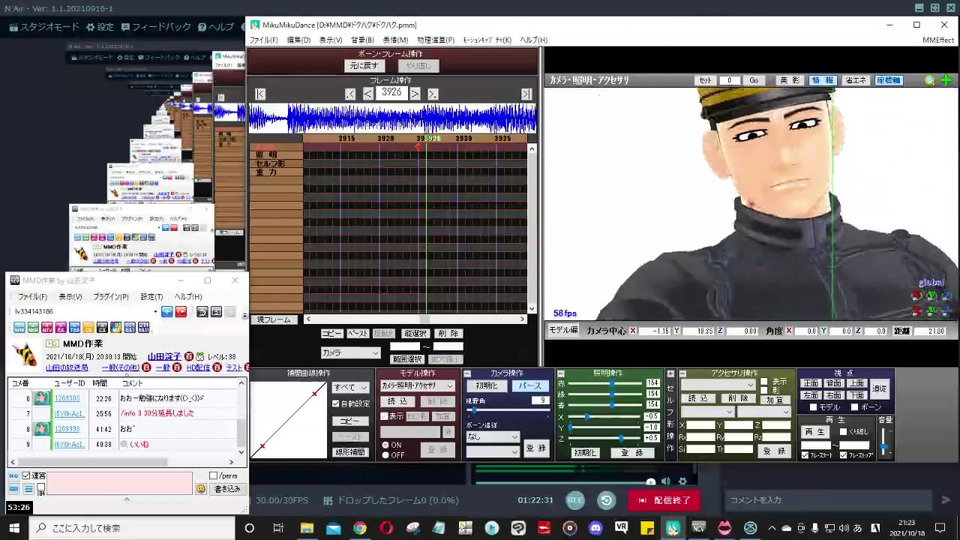Click the Undo button in the bone/frame panel
Screen dimensions: 960x540
(x=364, y=66)
